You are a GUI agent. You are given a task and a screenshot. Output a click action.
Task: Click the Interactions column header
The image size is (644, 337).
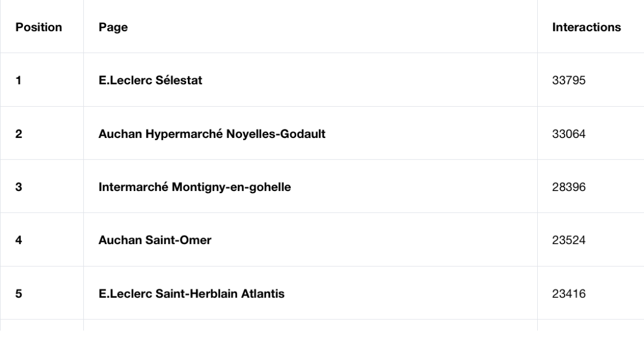pyautogui.click(x=587, y=27)
